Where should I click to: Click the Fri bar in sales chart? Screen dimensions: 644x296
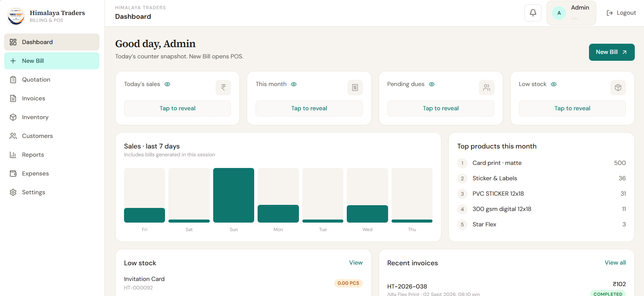pos(145,215)
